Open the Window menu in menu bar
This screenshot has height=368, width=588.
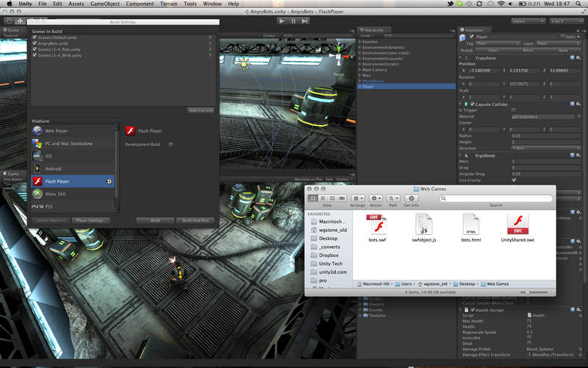pos(212,4)
